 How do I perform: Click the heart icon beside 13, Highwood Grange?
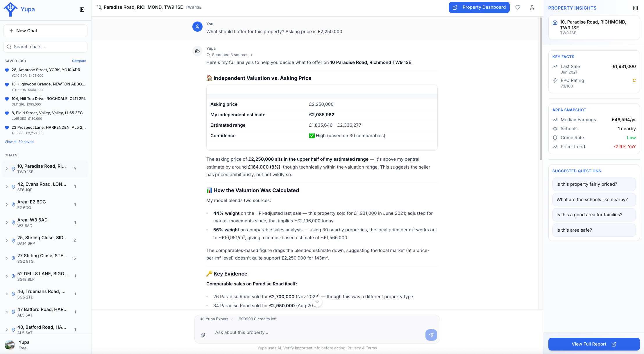[x=7, y=85]
